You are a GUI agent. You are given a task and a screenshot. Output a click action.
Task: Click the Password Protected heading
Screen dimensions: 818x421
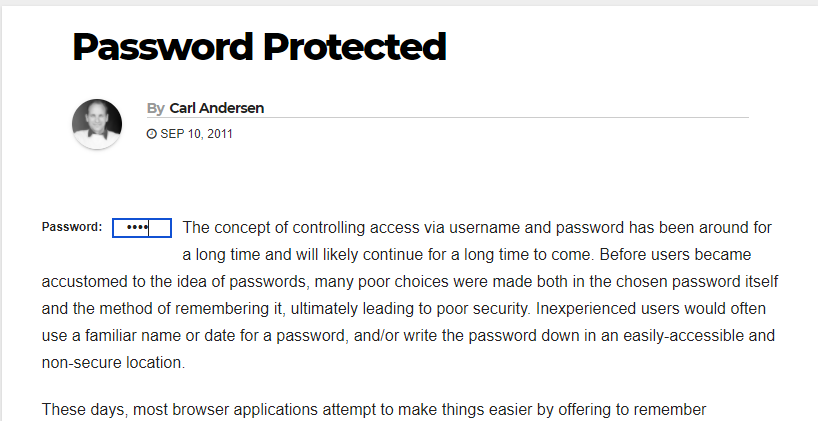(x=259, y=46)
